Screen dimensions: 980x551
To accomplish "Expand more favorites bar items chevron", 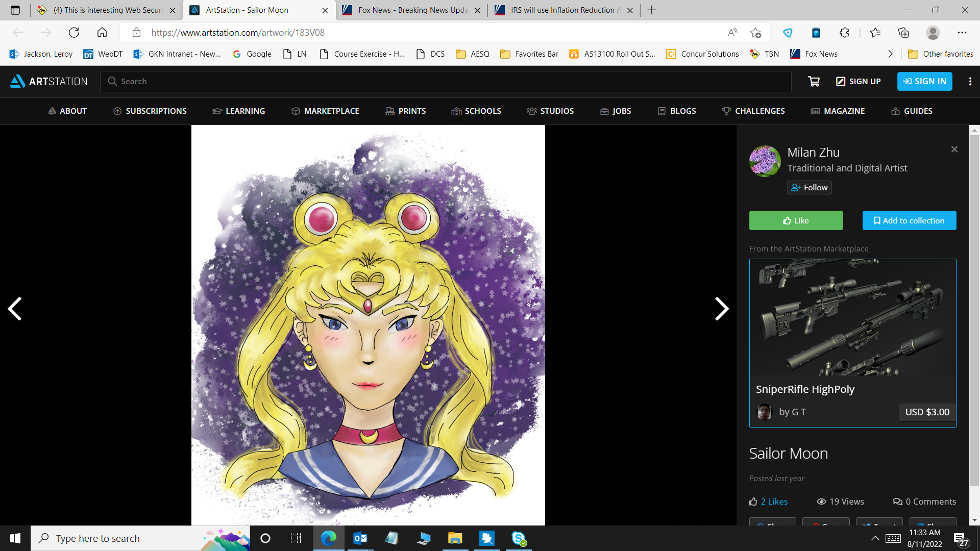I will pyautogui.click(x=890, y=54).
